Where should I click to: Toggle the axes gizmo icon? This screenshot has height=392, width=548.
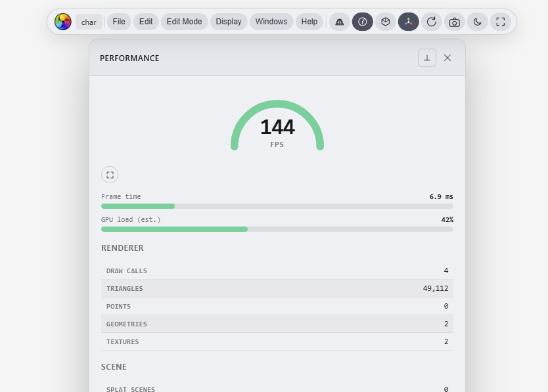point(409,22)
